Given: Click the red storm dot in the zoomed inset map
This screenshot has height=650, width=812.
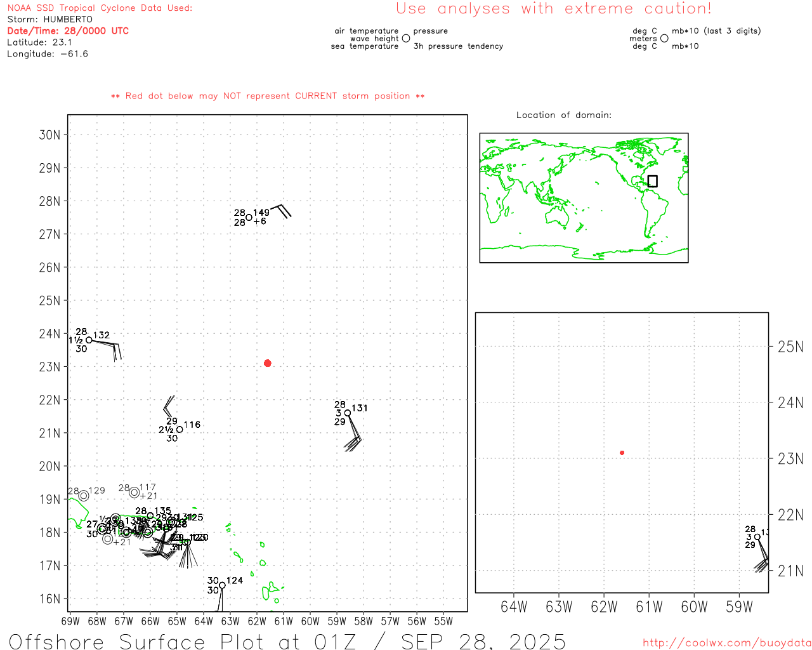Looking at the screenshot, I should [x=622, y=453].
